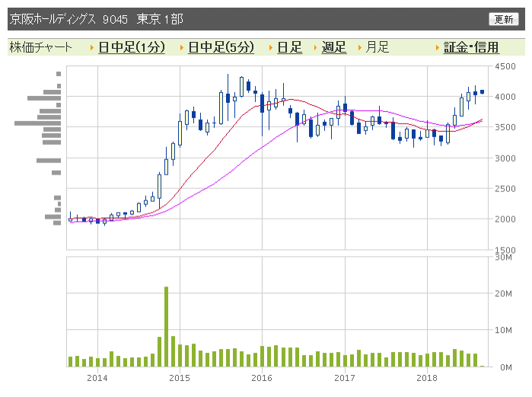
Task: Click the 更新 refresh button
Action: coord(504,19)
